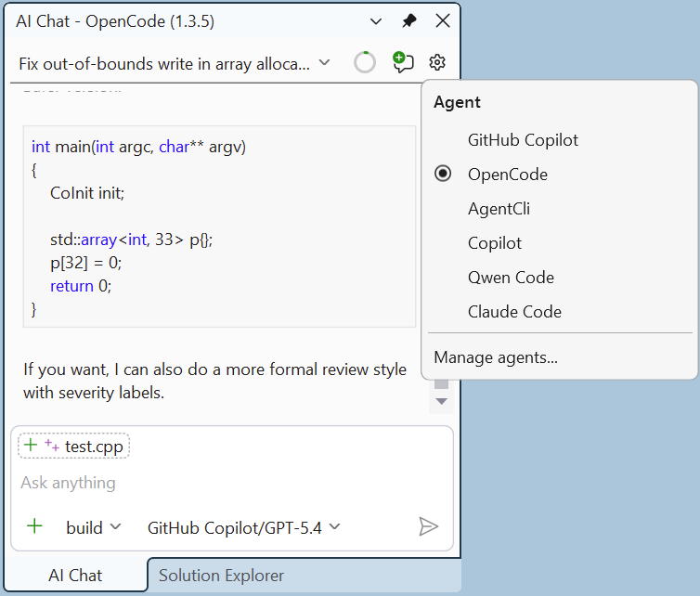Expand the GitHub Copilot/GPT-5.4 model selector

point(244,527)
